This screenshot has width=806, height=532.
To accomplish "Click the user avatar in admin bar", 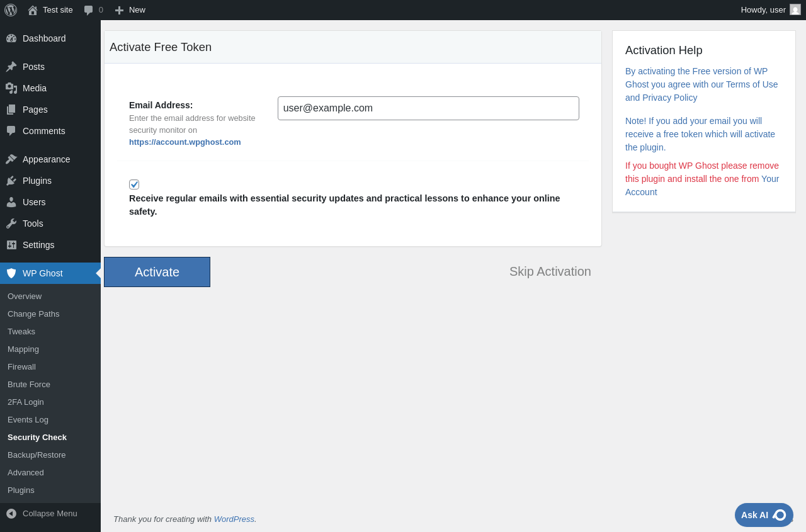I will (795, 9).
